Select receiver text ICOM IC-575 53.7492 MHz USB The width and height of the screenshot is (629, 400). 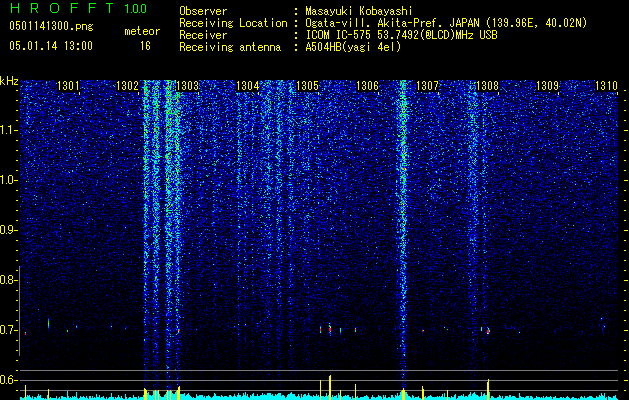[x=401, y=35]
